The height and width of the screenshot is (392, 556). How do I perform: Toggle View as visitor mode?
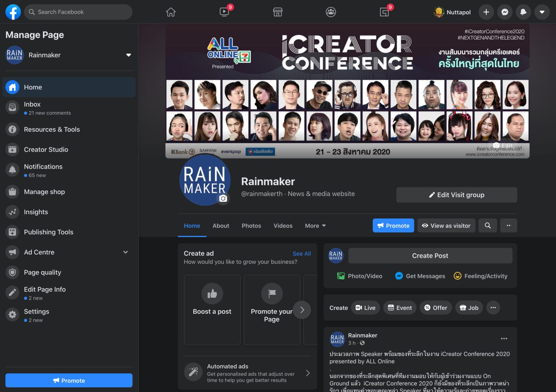point(446,226)
